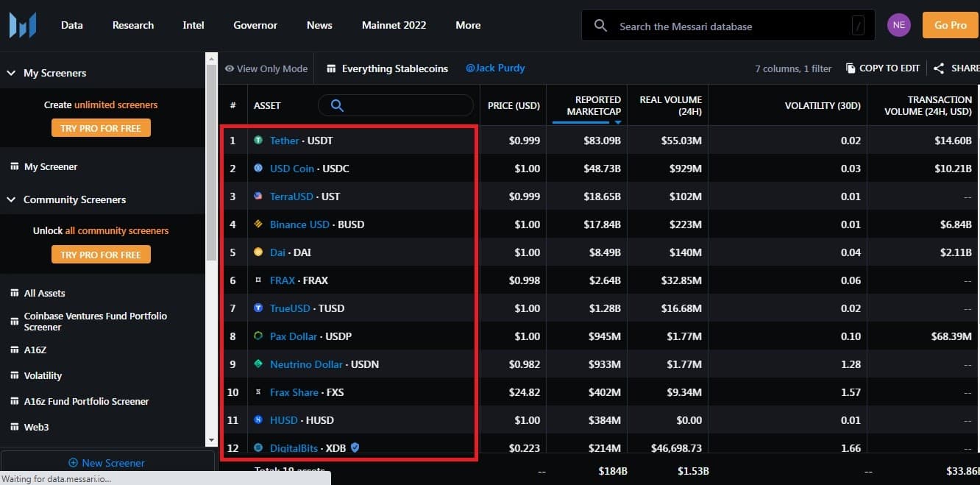Image resolution: width=980 pixels, height=485 pixels.
Task: Click the asset column search magnifier icon
Action: [337, 105]
